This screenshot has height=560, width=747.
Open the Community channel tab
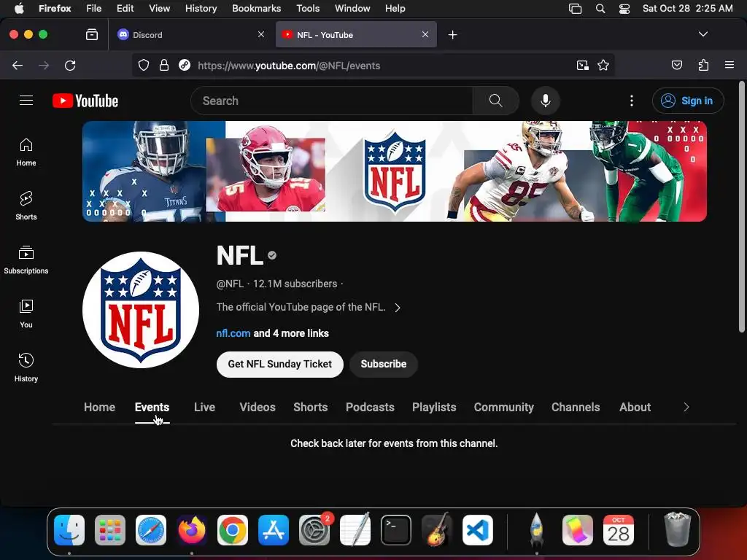coord(503,407)
